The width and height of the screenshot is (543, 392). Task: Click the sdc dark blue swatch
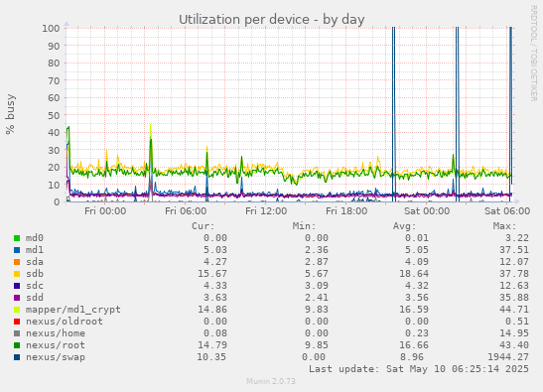pyautogui.click(x=17, y=286)
